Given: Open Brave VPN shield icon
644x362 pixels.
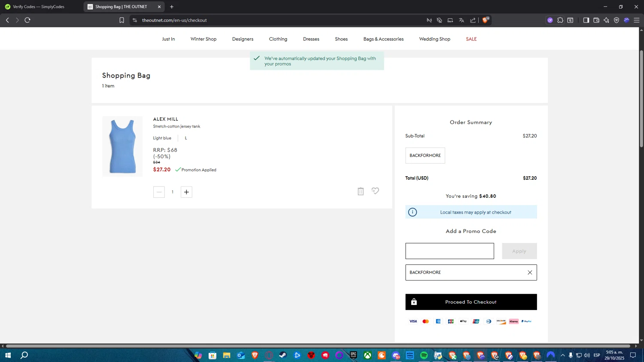Looking at the screenshot, I should tap(617, 20).
